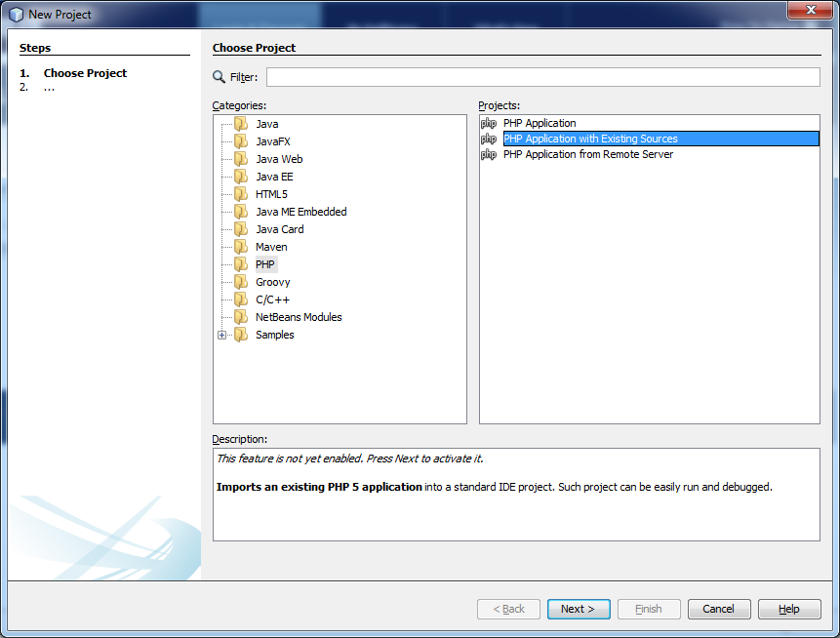This screenshot has width=840, height=638.
Task: Choose PHP Application from Remote Server
Action: tap(588, 154)
